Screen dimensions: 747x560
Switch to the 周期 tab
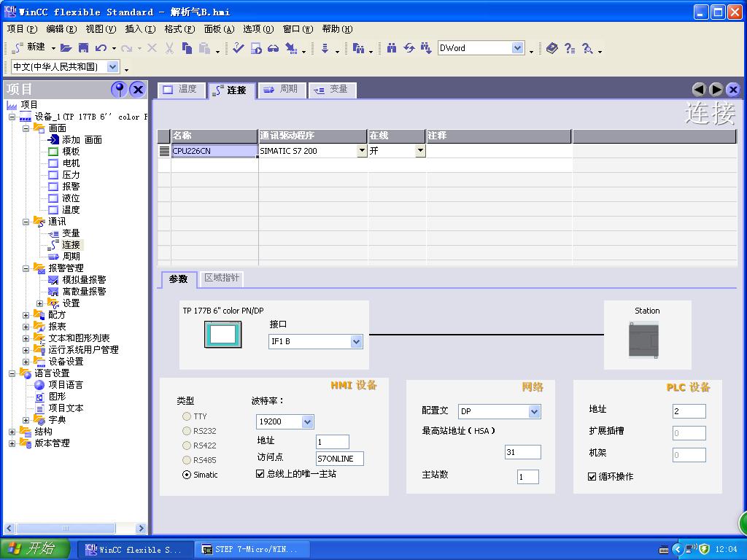click(282, 90)
